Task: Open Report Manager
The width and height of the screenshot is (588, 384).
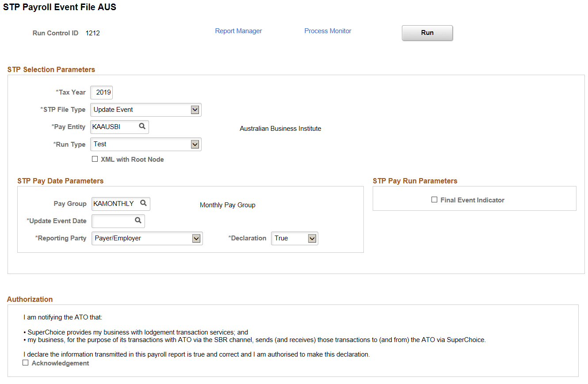Action: [238, 31]
